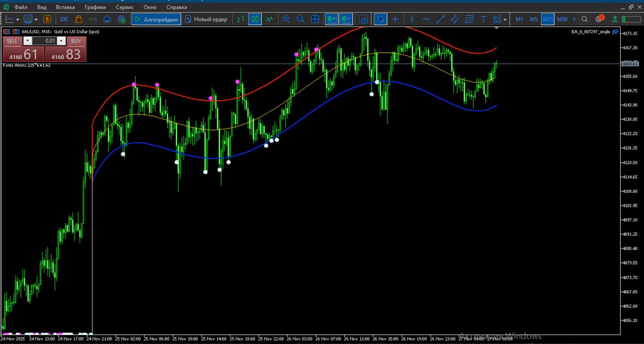Take a chart screenshot with the camera icon

click(x=363, y=19)
